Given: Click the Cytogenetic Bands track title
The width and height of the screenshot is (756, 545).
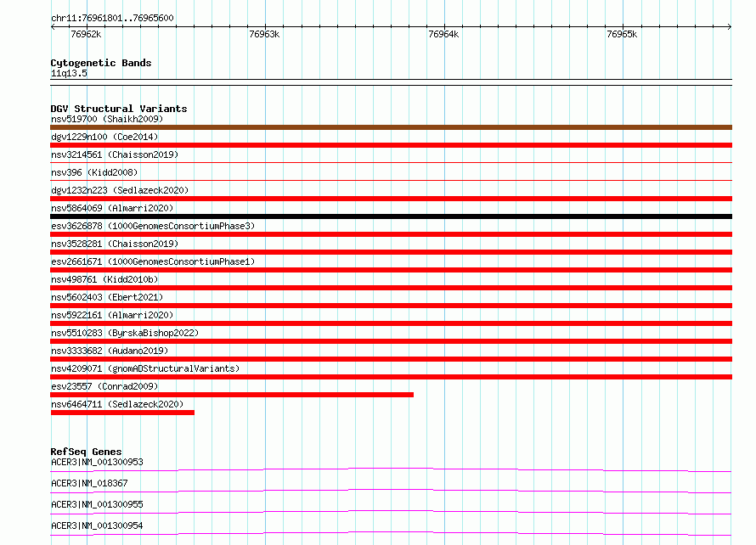Looking at the screenshot, I should pyautogui.click(x=101, y=63).
